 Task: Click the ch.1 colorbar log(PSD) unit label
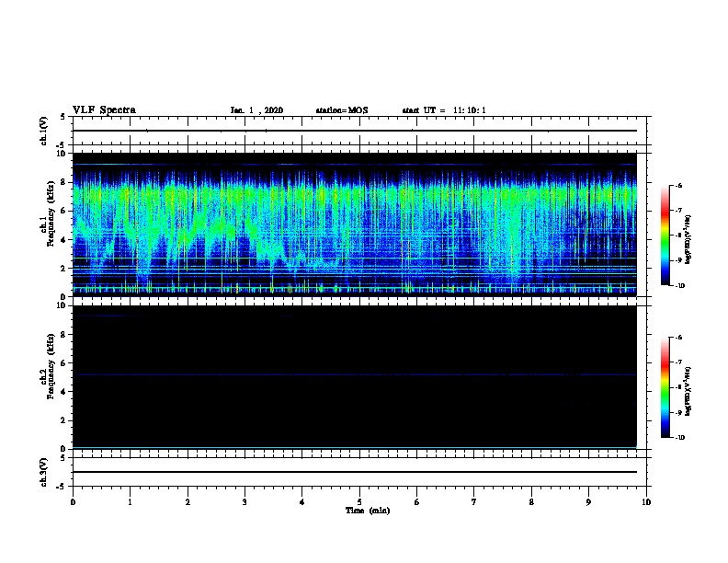(x=688, y=239)
